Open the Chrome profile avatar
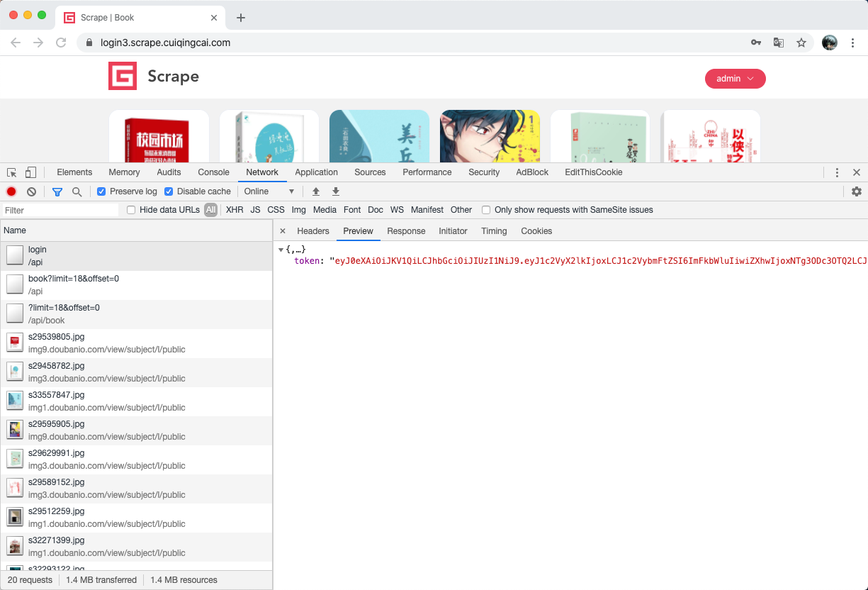 830,43
